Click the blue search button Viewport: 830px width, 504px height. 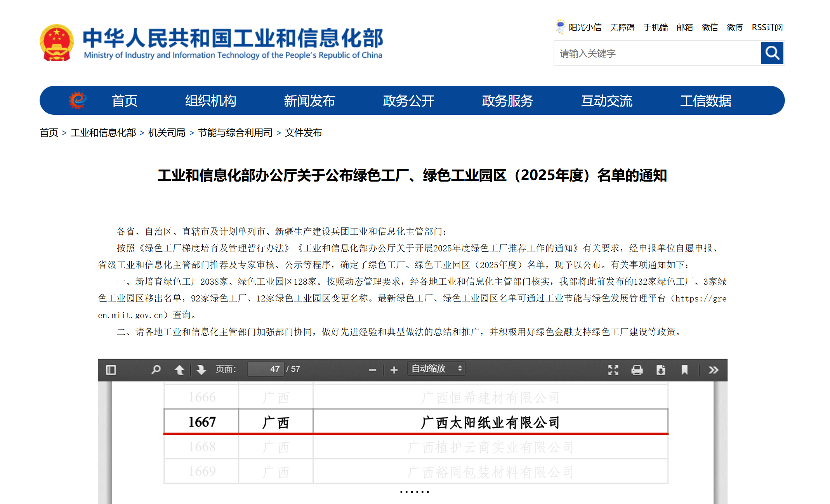(x=772, y=53)
